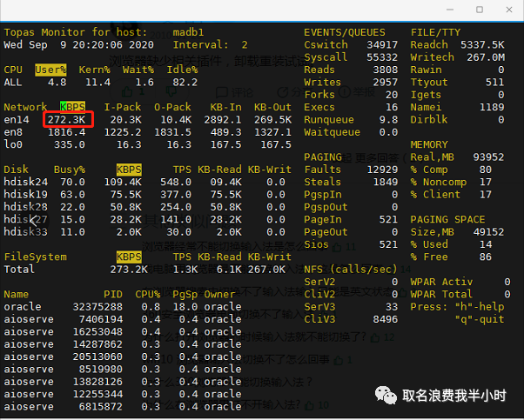The height and width of the screenshot is (420, 524).
Task: Click the EVENTS/QUEUES section heading
Action: click(345, 32)
